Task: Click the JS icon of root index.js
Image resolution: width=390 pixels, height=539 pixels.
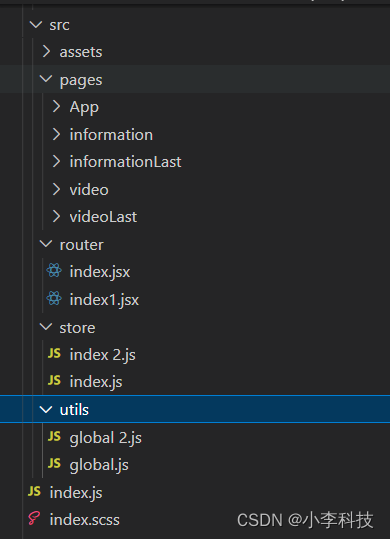Action: pyautogui.click(x=34, y=491)
